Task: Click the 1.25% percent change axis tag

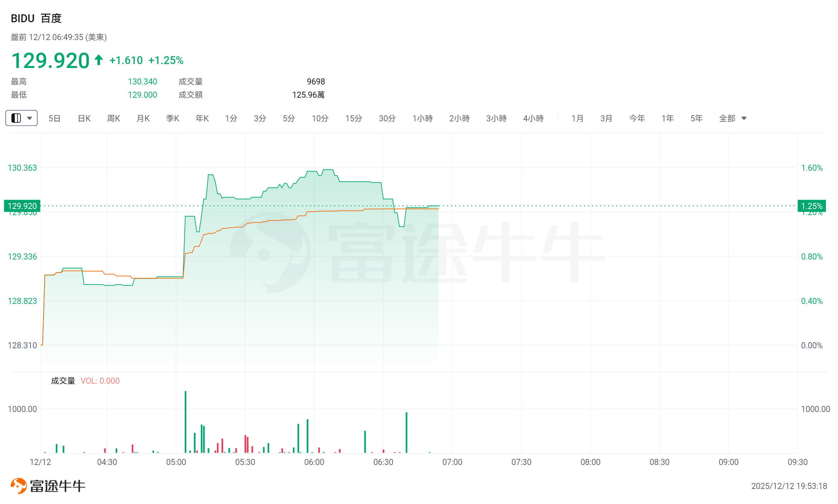Action: (811, 206)
